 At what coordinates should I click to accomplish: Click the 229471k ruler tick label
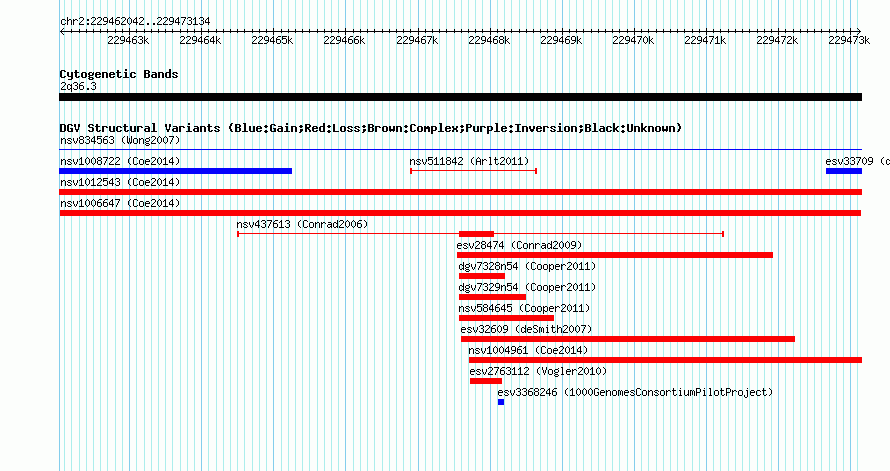coord(706,40)
